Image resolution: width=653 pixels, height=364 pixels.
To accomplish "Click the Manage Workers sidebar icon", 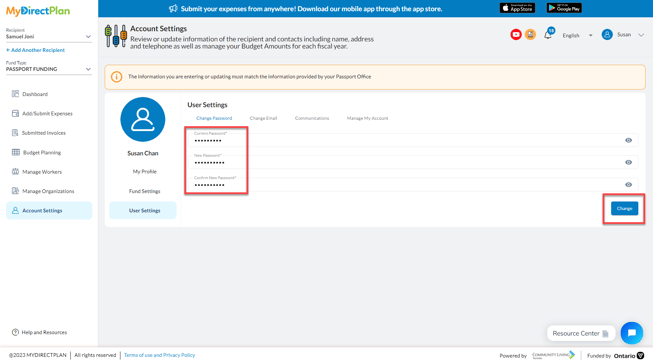I will pyautogui.click(x=15, y=172).
